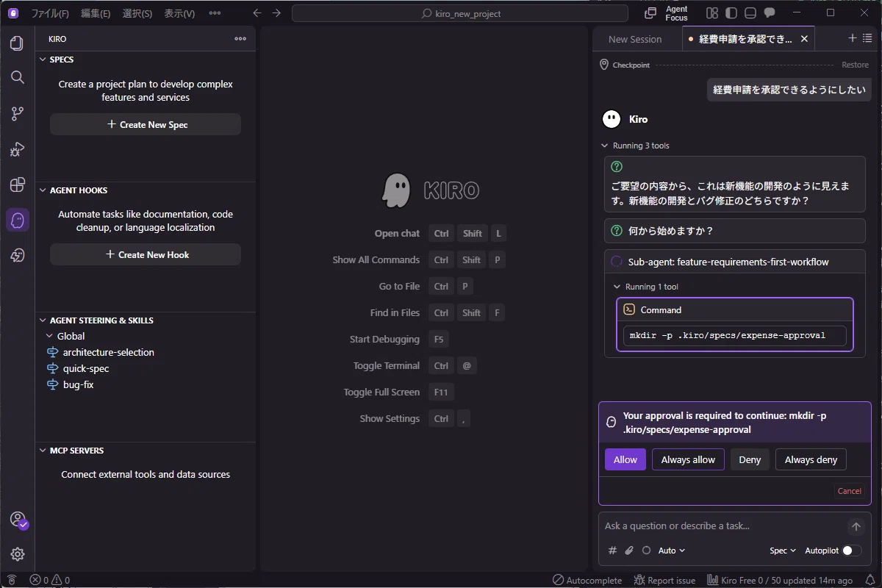882x588 pixels.
Task: Open notifications bell in status bar
Action: click(870, 580)
